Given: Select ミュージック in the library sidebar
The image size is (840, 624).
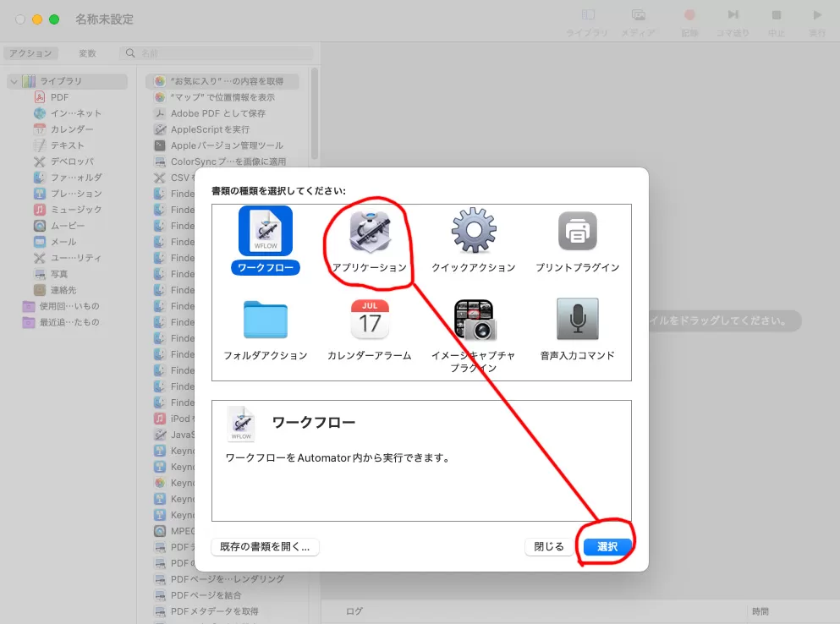Looking at the screenshot, I should click(75, 210).
